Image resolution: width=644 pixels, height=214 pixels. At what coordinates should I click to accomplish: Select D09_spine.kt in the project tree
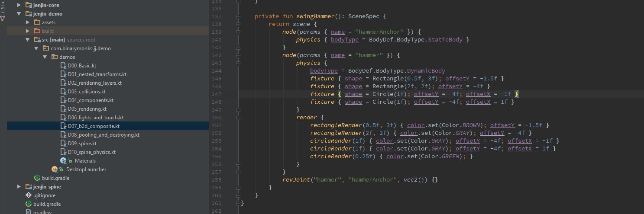coord(82,144)
